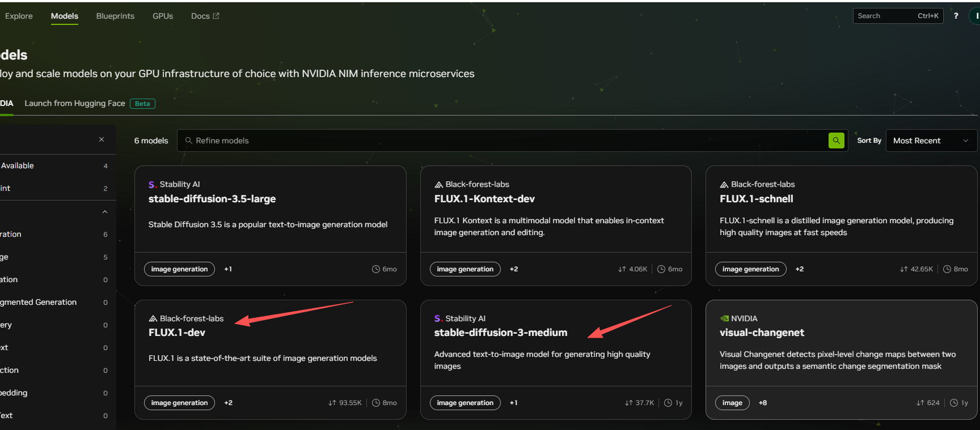
Task: Click Stability AI logo on stable-diffusion-3-medium card
Action: click(x=438, y=318)
